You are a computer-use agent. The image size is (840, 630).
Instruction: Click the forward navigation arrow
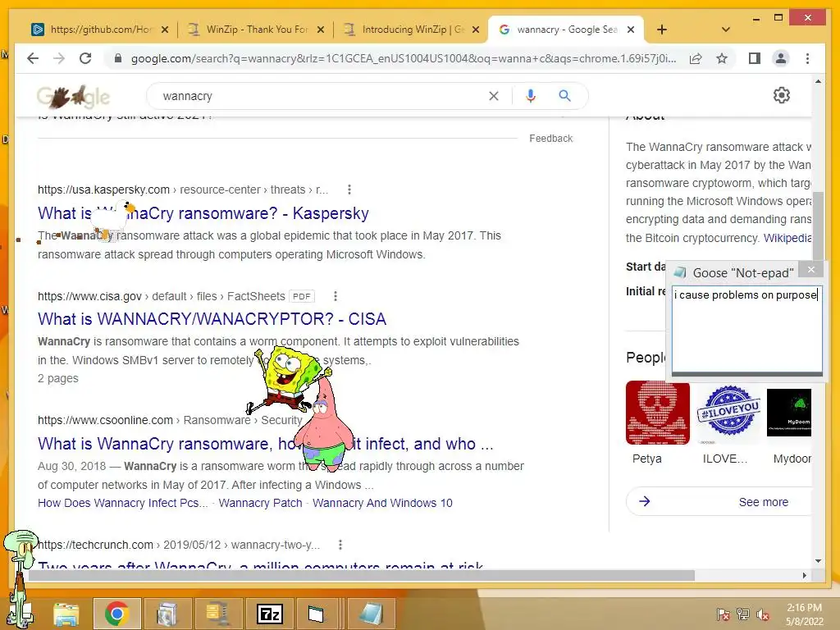click(59, 58)
